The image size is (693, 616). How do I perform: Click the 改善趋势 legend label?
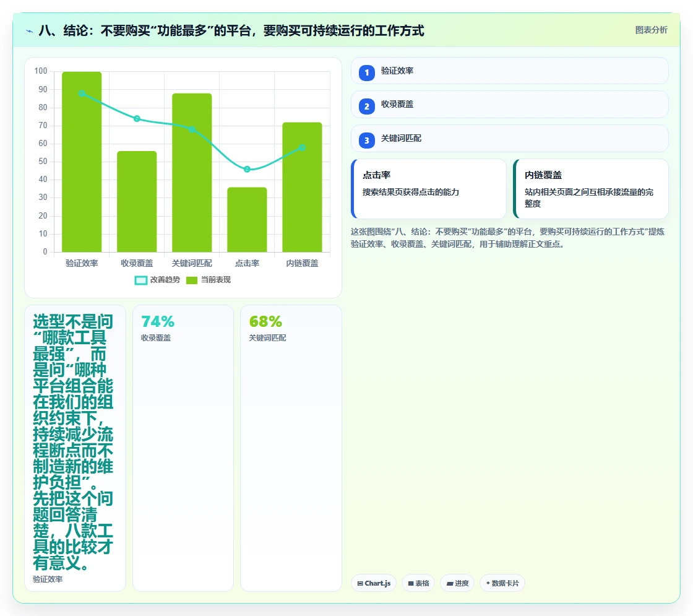(x=165, y=280)
